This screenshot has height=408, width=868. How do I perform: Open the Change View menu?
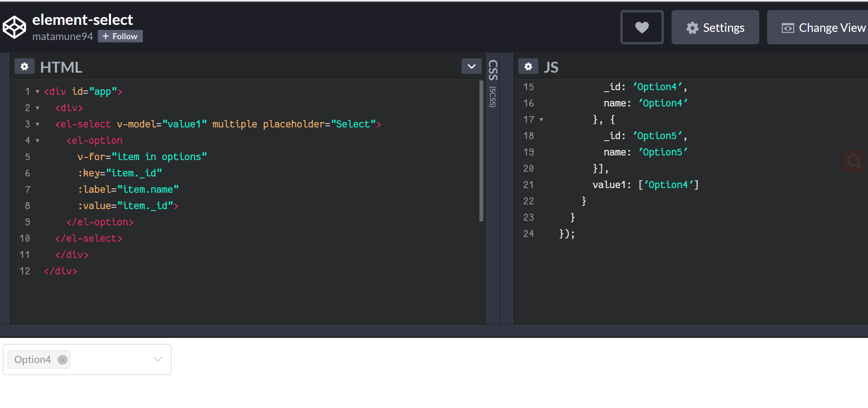[818, 27]
